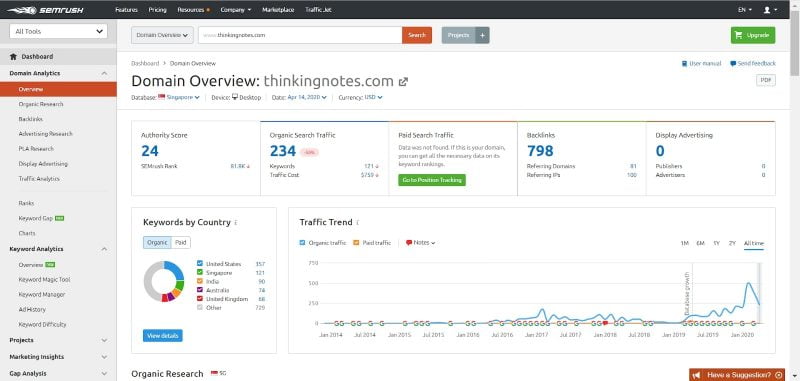Click the Singapore flag in Database selector

click(x=162, y=97)
